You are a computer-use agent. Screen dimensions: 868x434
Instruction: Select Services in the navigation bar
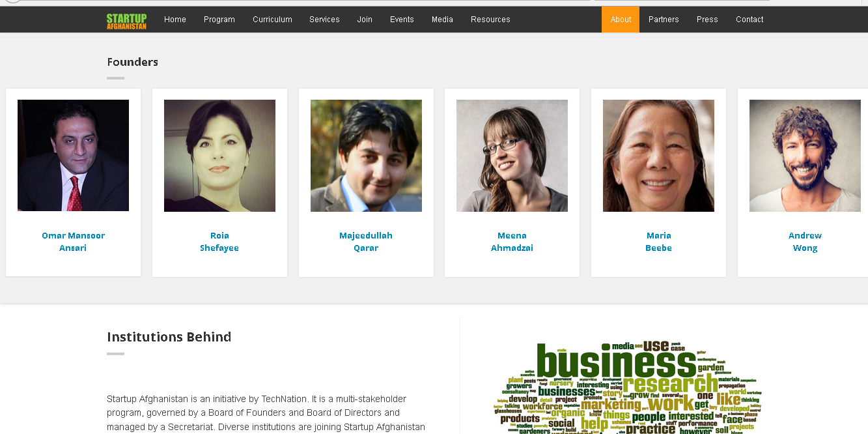point(324,20)
